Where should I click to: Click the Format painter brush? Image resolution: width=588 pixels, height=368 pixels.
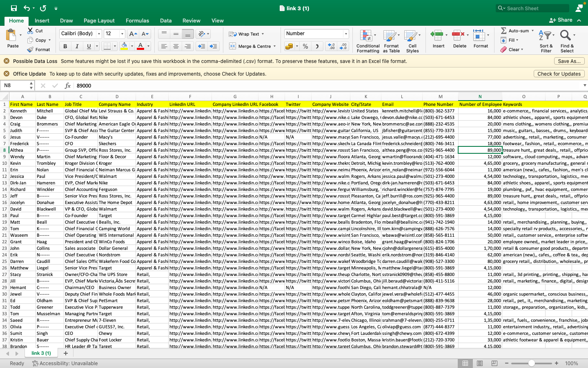tap(30, 49)
